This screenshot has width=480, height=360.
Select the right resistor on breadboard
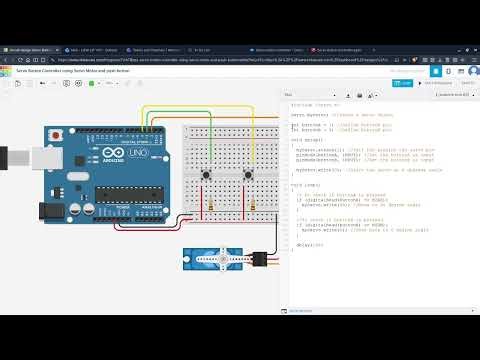tap(253, 205)
